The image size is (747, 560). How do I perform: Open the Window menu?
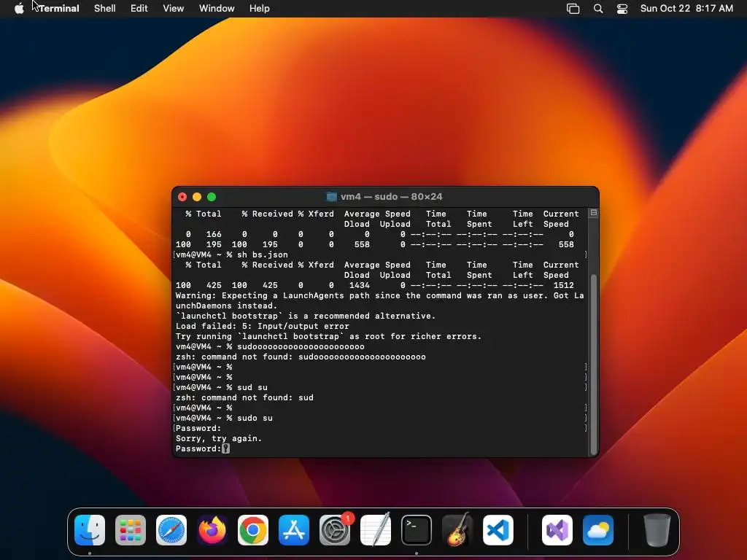pyautogui.click(x=217, y=9)
